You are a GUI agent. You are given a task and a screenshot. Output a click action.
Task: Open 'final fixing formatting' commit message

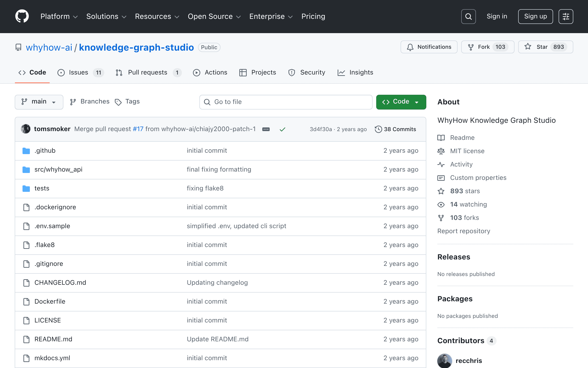point(219,170)
